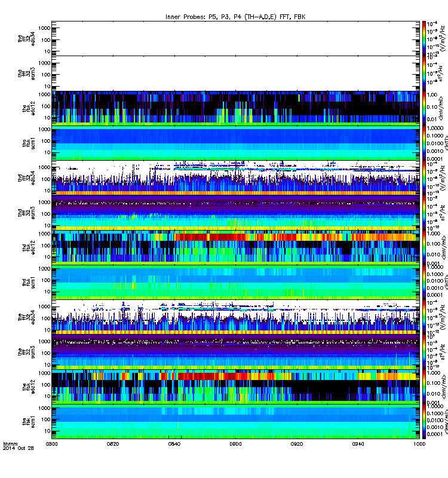Select the tha fbk scm1 panel label

click(29, 143)
